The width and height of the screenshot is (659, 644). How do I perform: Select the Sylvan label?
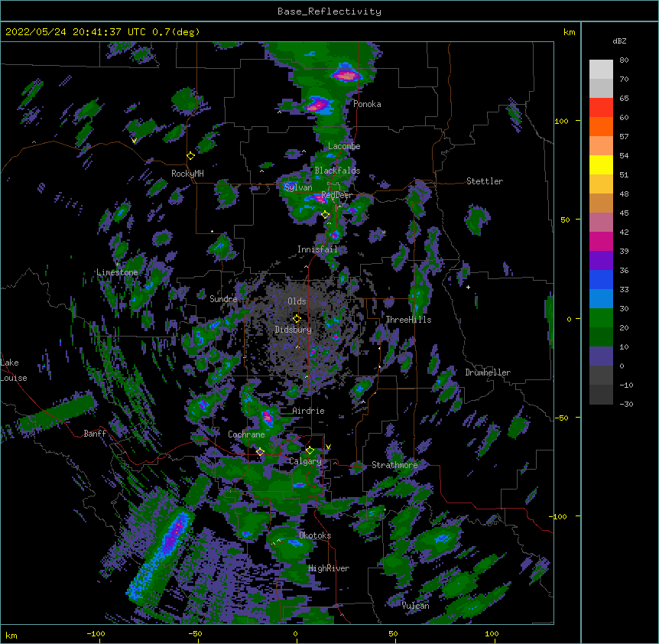(298, 187)
